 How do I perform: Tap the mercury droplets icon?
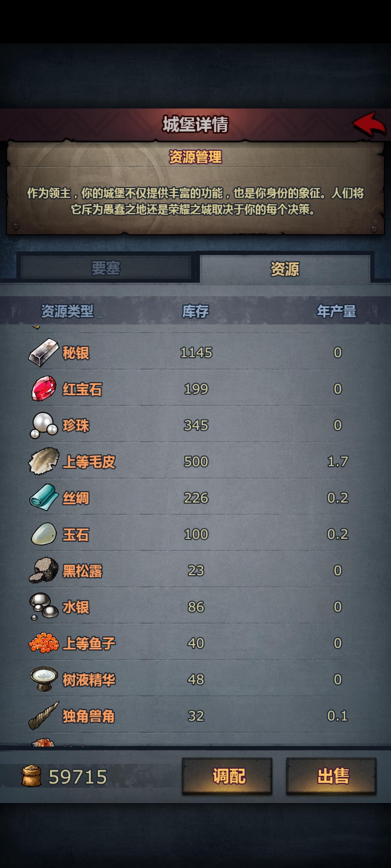coord(43,607)
